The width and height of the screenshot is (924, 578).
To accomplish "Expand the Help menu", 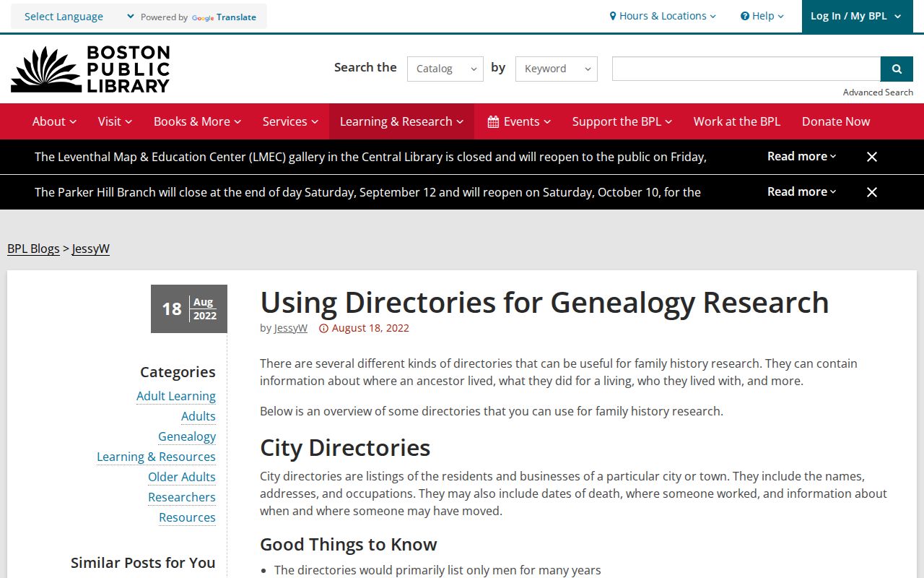I will pos(762,16).
